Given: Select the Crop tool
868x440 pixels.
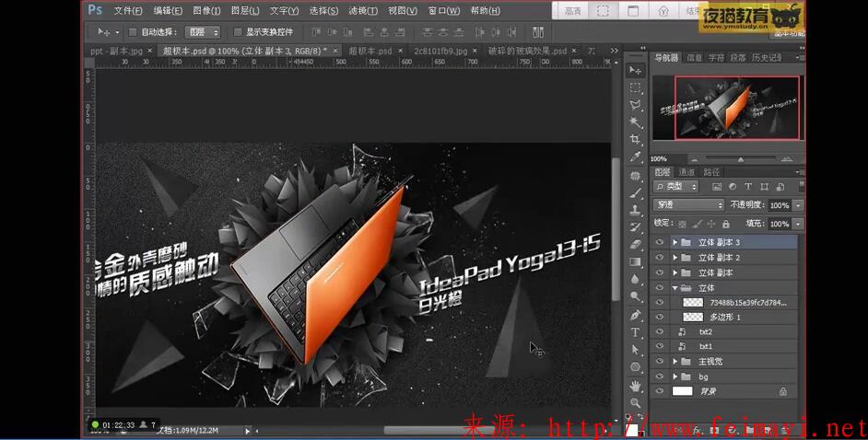Looking at the screenshot, I should point(635,139).
